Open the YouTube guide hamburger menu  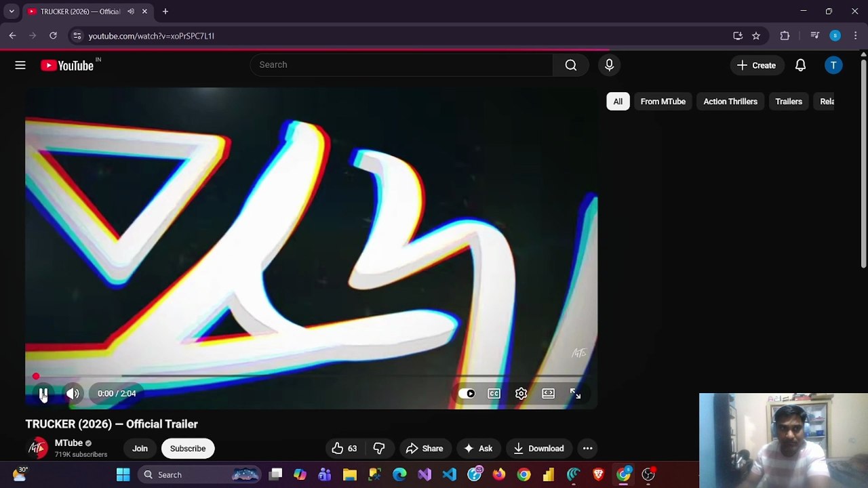pos(20,65)
